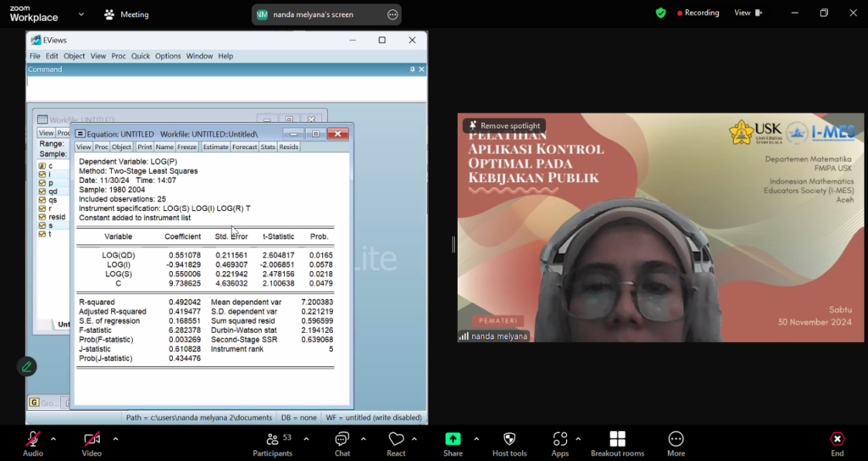Expand video options arrow next to Video

coord(115,439)
